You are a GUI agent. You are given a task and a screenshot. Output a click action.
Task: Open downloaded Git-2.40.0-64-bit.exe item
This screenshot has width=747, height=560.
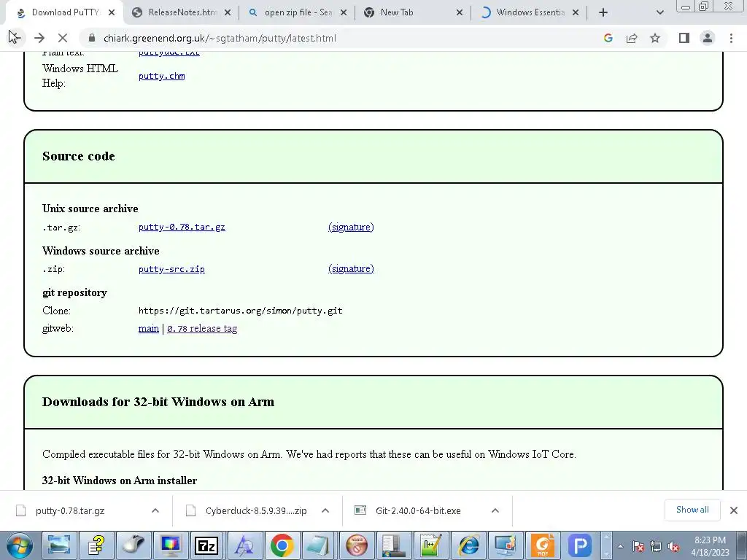(x=418, y=511)
